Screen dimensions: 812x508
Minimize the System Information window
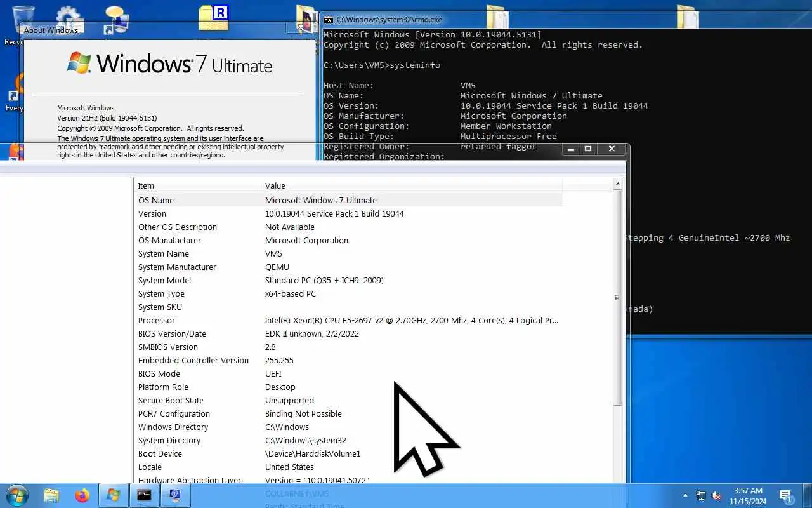click(x=570, y=149)
